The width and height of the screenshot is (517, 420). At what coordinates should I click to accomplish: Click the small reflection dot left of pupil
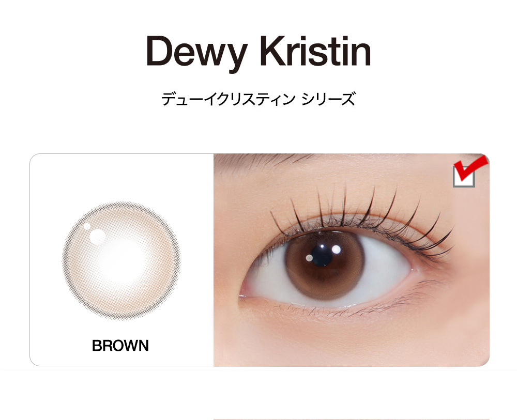(309, 258)
